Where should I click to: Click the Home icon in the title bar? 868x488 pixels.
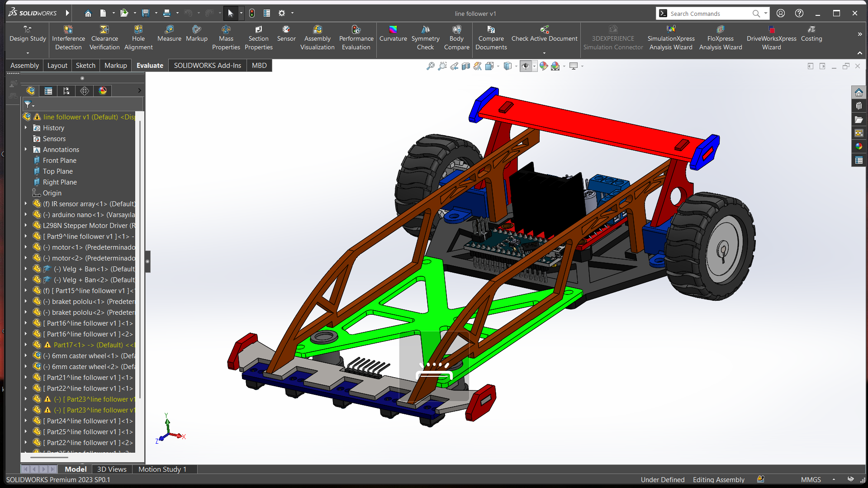coord(88,13)
